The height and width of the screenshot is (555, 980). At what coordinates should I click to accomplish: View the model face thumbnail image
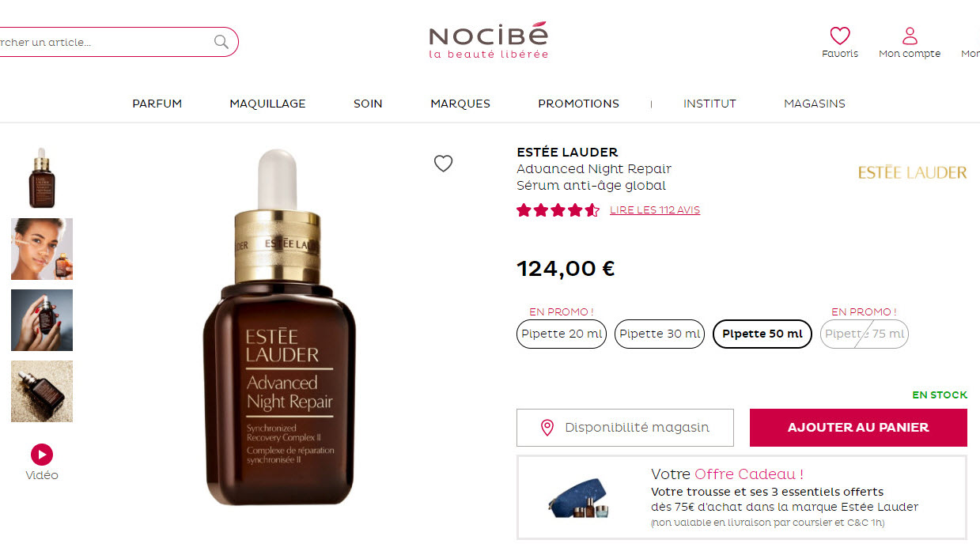[42, 249]
